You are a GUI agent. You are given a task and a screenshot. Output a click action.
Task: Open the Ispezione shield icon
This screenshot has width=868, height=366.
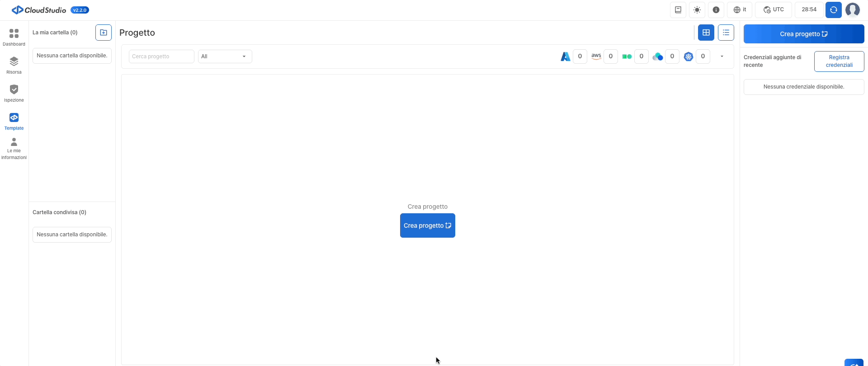(14, 93)
